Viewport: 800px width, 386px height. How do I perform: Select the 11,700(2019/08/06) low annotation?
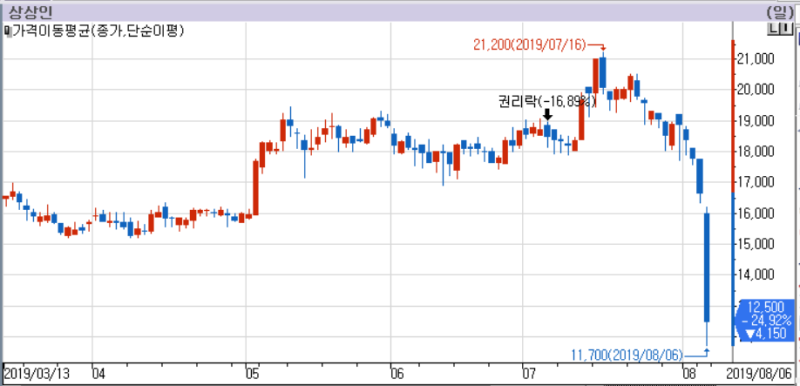pos(627,353)
